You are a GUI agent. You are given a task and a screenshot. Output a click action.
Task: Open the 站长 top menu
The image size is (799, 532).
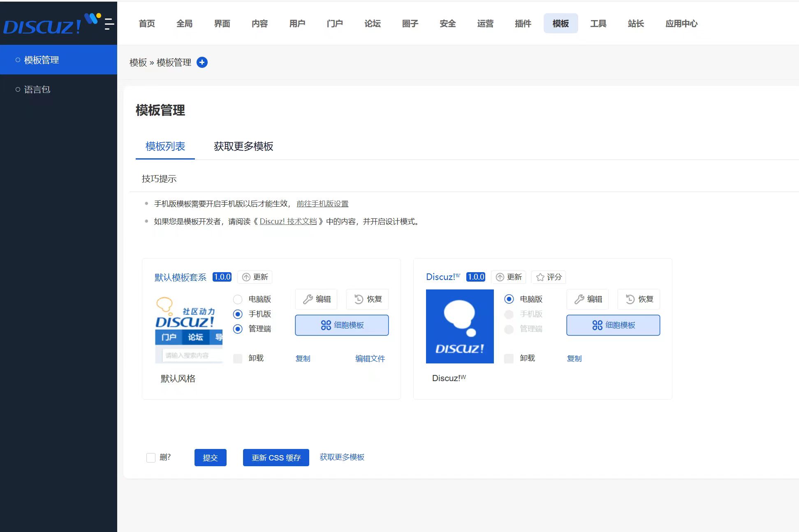636,23
